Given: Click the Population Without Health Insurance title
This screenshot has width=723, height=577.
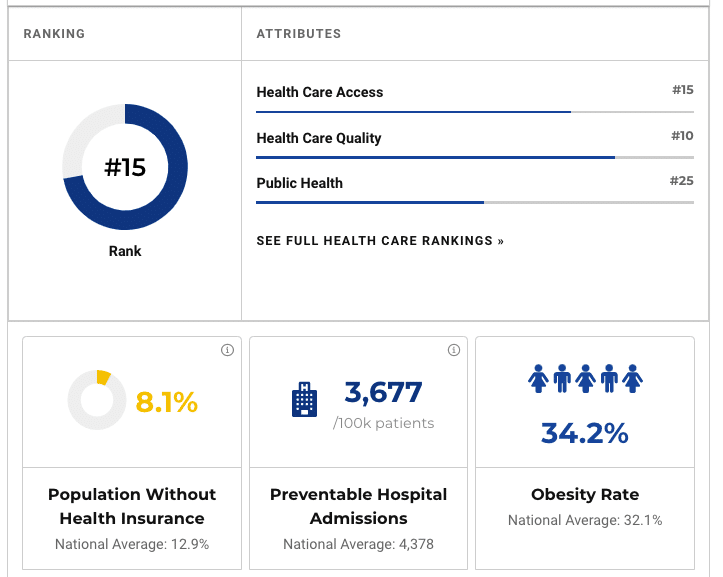Looking at the screenshot, I should tap(132, 506).
